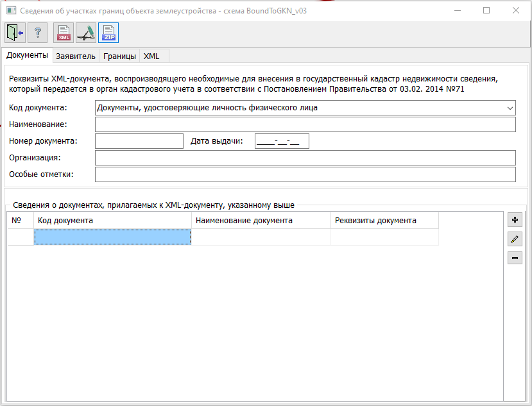The width and height of the screenshot is (532, 406).
Task: Click the Наименование text field
Action: tap(305, 124)
